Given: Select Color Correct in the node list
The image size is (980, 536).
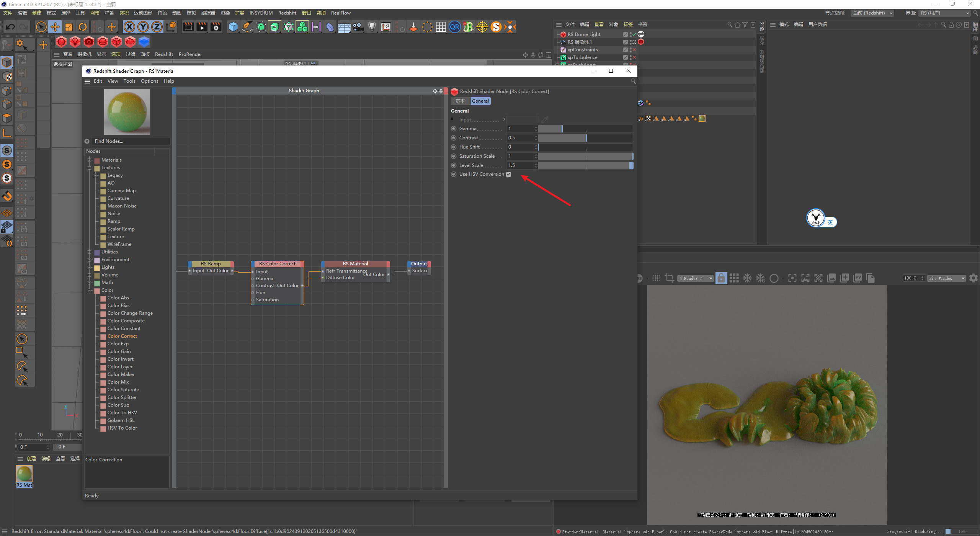Looking at the screenshot, I should (122, 336).
